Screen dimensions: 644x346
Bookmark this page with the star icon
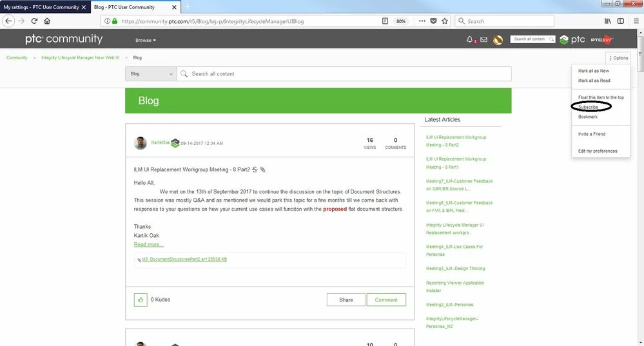444,21
